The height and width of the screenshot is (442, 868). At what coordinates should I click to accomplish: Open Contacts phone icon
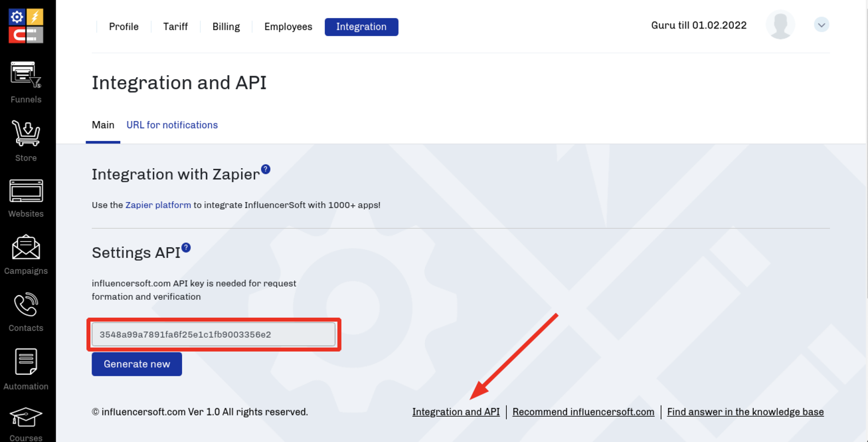(26, 306)
